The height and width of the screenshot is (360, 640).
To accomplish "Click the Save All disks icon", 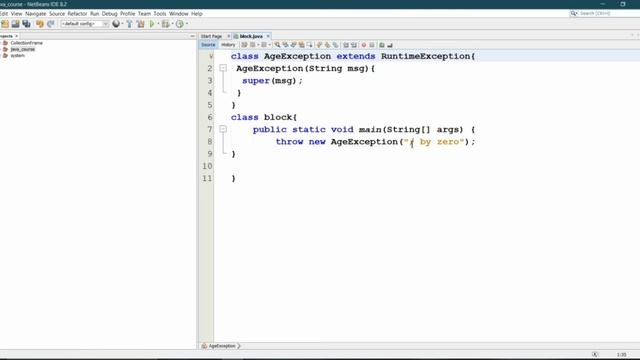I will pos(27,24).
